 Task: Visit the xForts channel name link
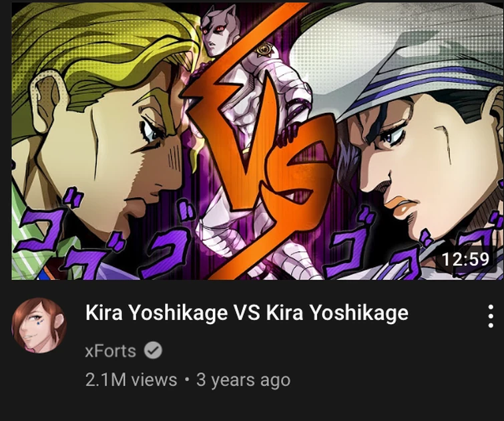point(111,351)
